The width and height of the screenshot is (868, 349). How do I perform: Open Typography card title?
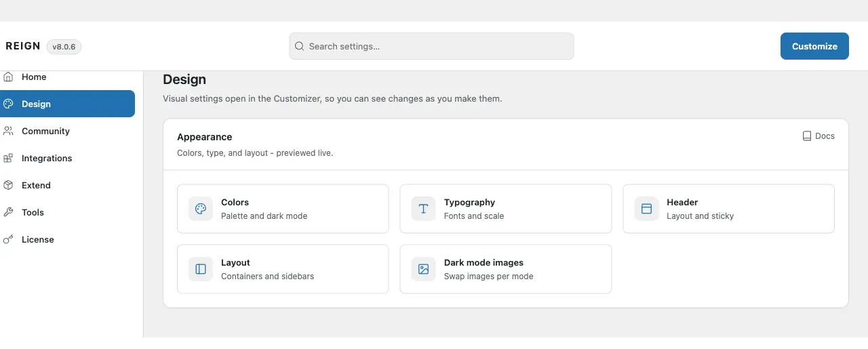[469, 202]
